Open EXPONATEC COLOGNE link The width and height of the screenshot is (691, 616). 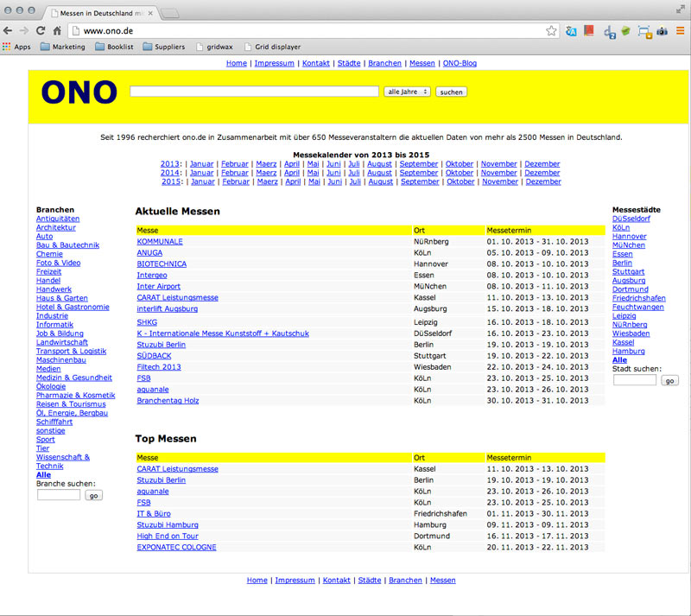[x=176, y=547]
